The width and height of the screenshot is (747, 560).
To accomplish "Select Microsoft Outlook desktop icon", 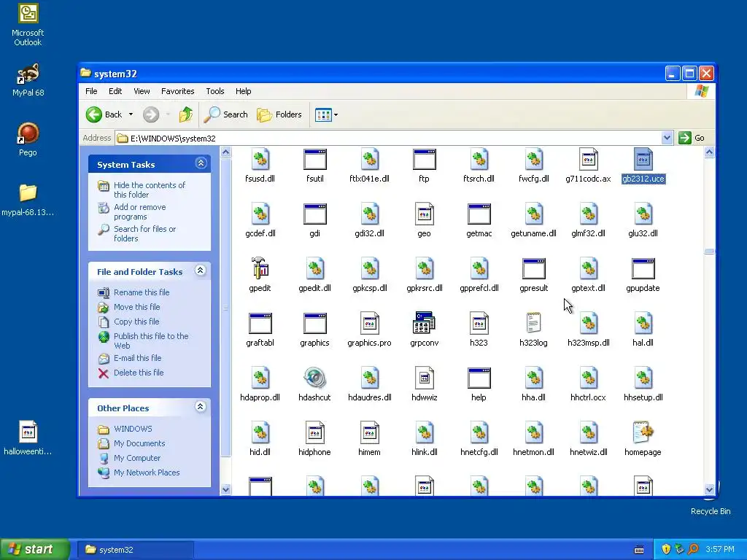I will click(28, 25).
